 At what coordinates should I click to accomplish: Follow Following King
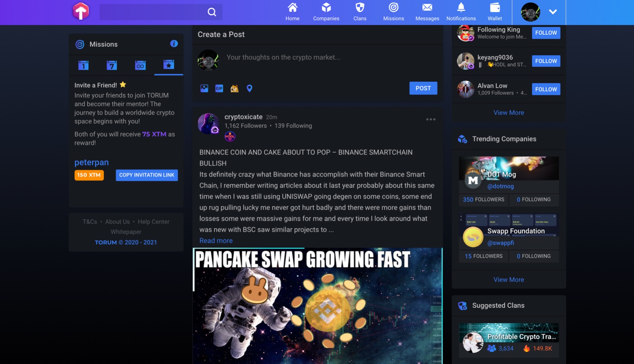coord(546,33)
